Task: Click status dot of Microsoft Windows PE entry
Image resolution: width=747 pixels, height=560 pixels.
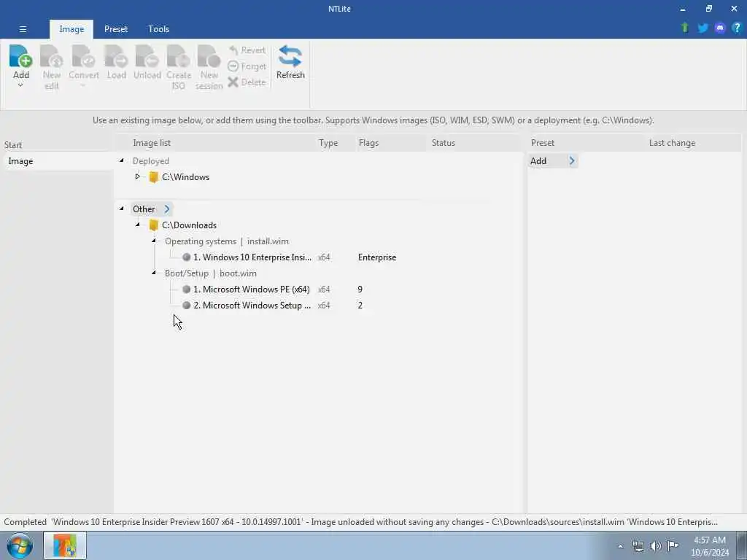Action: click(187, 289)
